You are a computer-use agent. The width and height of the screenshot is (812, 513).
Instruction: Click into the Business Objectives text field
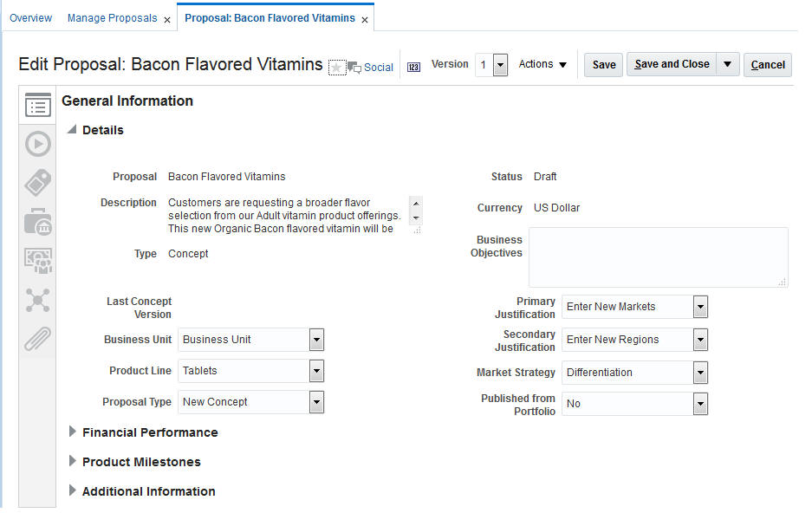click(x=658, y=257)
